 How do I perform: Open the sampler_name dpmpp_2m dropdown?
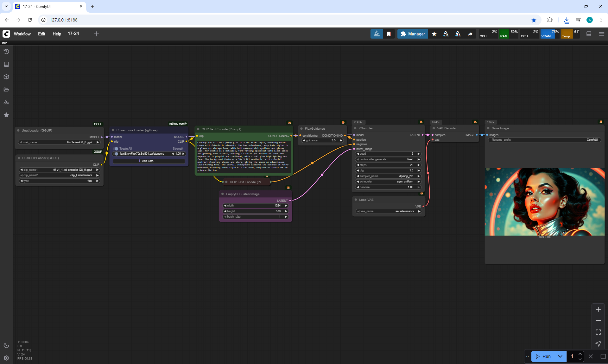point(388,176)
